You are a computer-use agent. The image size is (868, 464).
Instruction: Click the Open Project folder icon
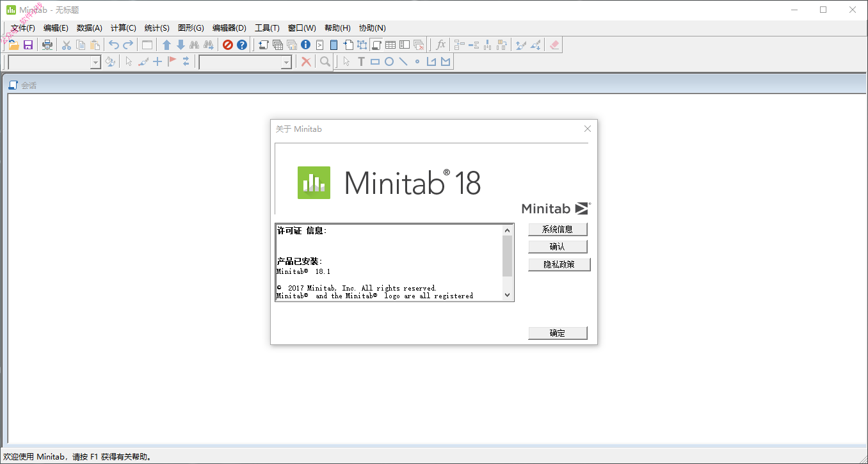[x=13, y=45]
